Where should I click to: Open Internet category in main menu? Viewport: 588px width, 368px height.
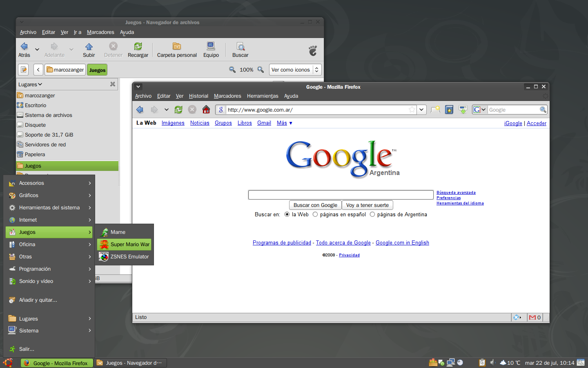click(49, 220)
